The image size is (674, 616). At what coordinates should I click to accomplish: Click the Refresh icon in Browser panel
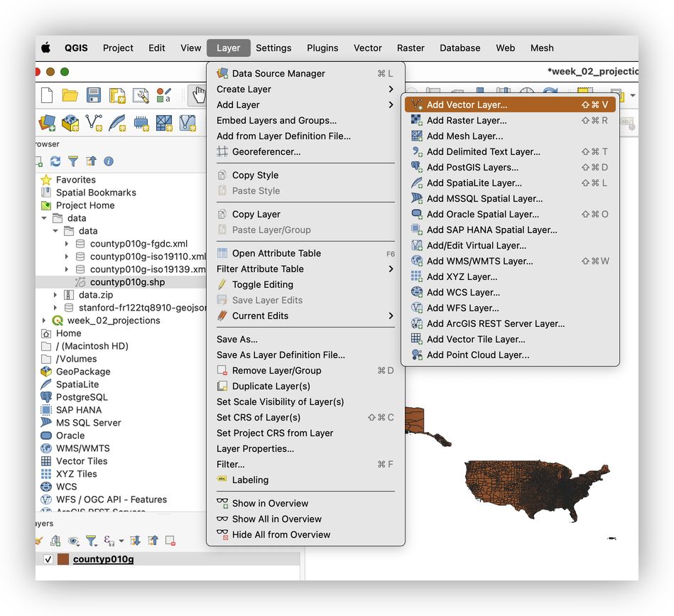[x=55, y=161]
